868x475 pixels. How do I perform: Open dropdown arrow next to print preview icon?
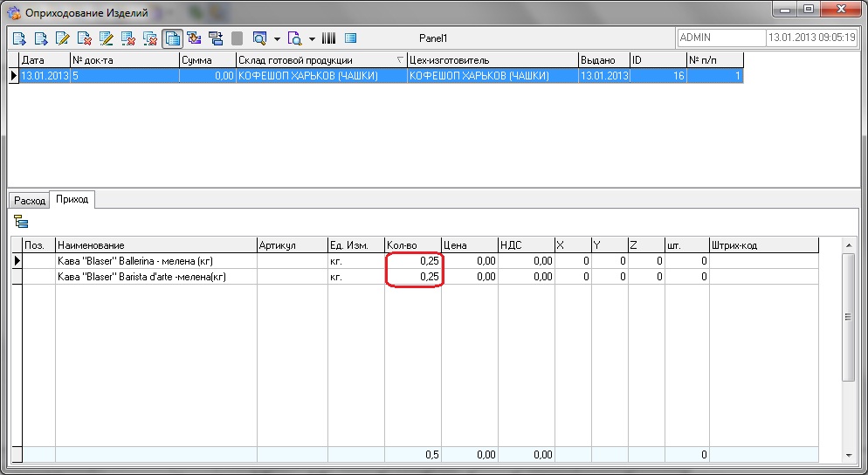[x=312, y=38]
